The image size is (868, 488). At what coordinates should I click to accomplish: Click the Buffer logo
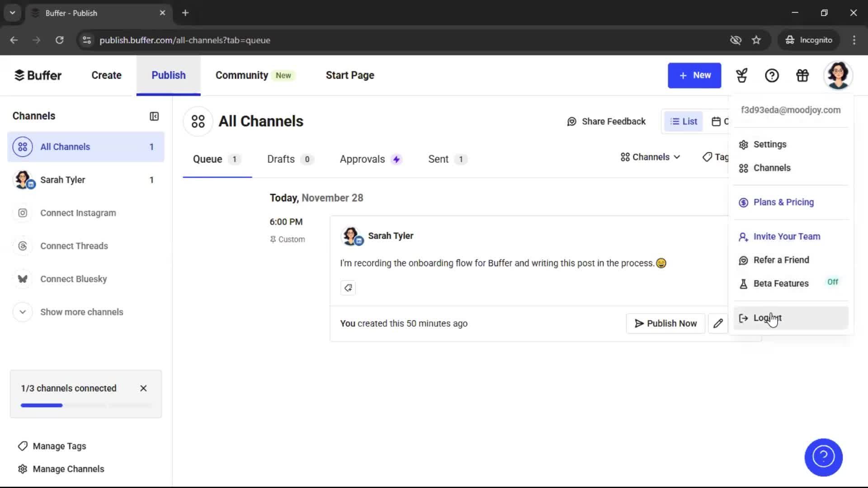(x=38, y=75)
